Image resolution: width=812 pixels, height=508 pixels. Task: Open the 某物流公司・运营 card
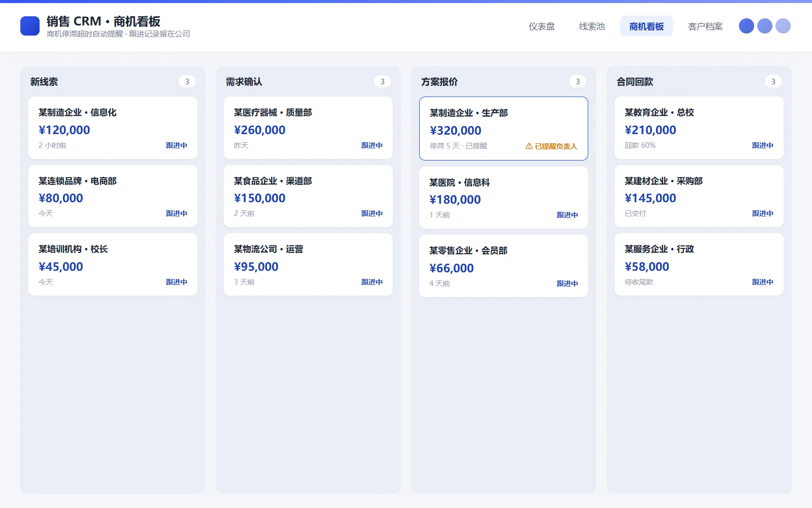(x=308, y=265)
